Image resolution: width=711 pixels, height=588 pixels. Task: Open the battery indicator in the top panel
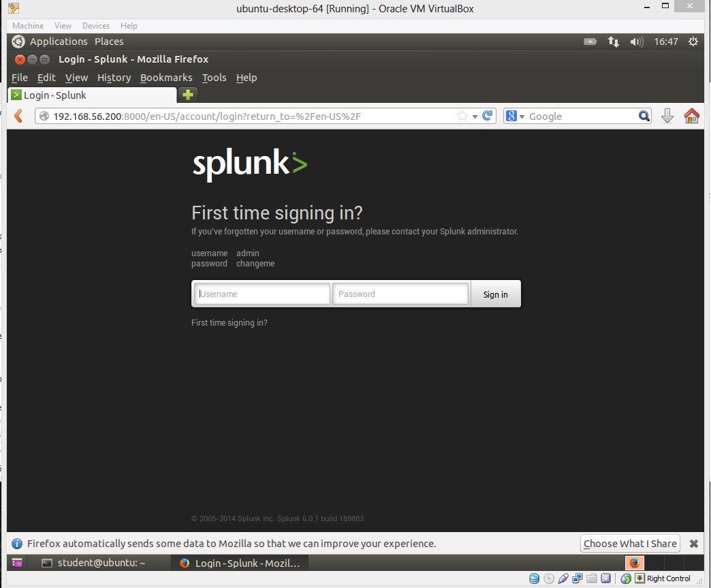590,42
